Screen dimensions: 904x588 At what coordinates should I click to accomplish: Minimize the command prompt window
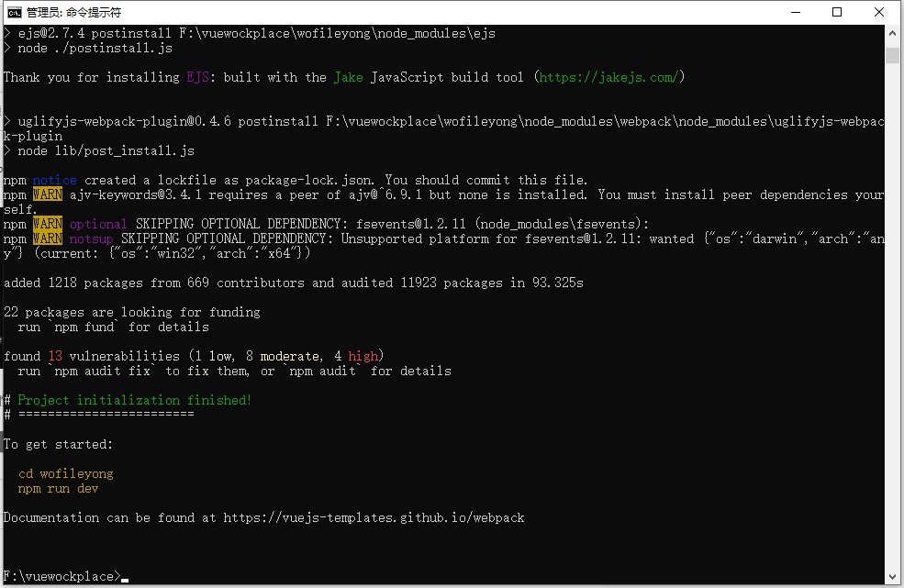click(x=796, y=12)
